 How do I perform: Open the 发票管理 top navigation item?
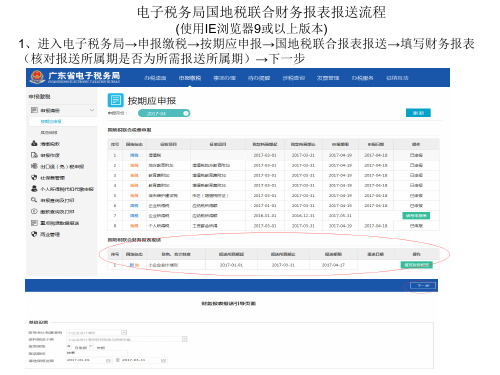[x=328, y=78]
